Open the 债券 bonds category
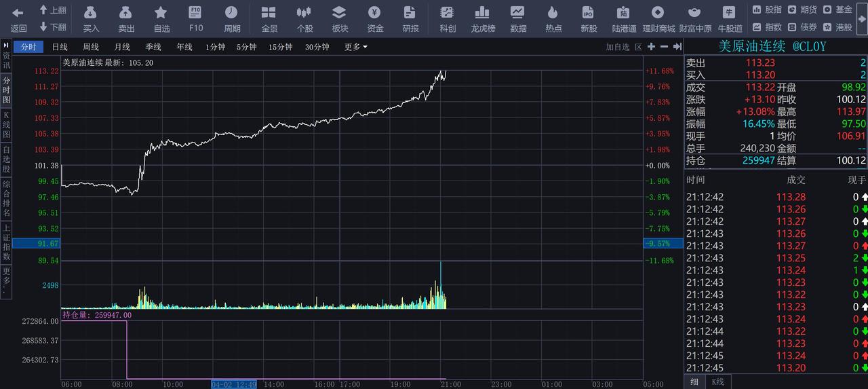Viewport: 868px width, 389px height. click(802, 27)
